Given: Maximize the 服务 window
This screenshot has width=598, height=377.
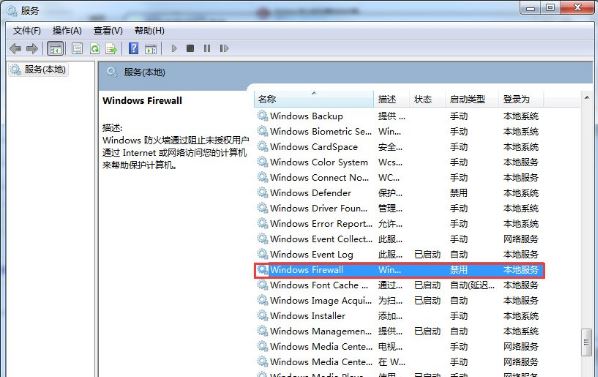Looking at the screenshot, I should pos(550,8).
